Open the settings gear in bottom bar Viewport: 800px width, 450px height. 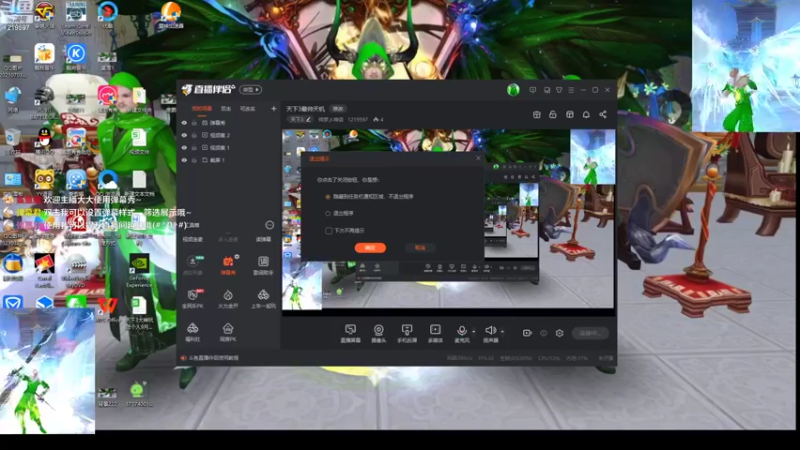[560, 333]
